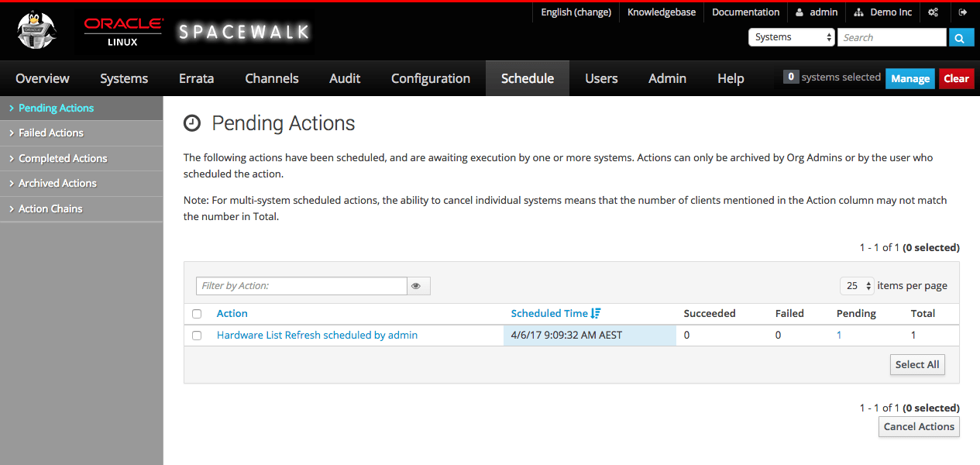Open Hardware List Refresh scheduled by admin
The height and width of the screenshot is (465, 980).
(317, 336)
